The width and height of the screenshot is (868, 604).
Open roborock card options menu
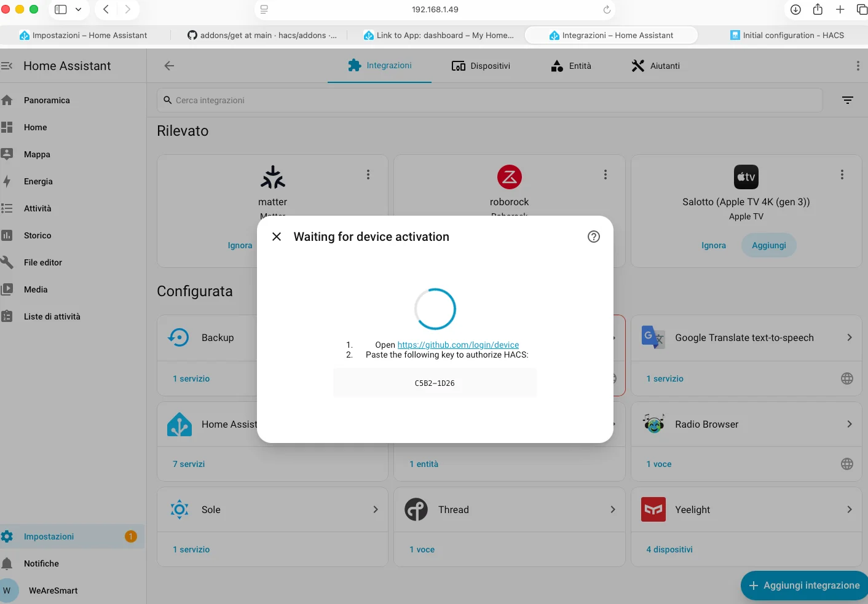pyautogui.click(x=606, y=175)
